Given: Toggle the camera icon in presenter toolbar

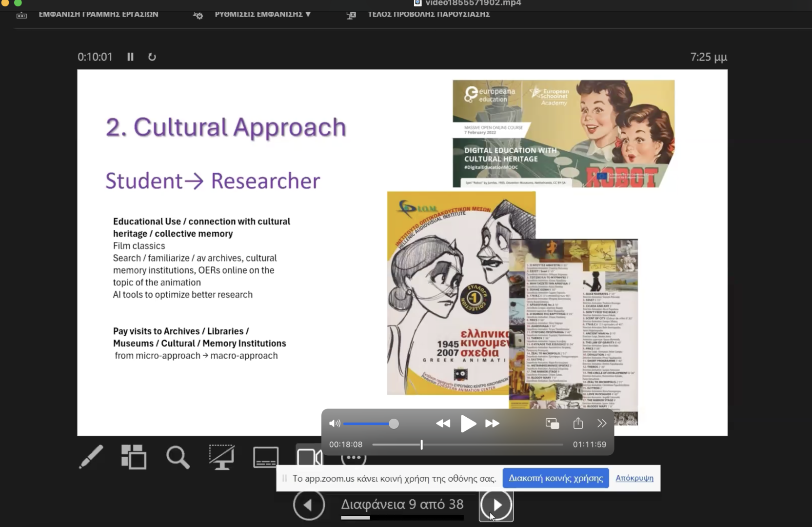Looking at the screenshot, I should click(309, 457).
